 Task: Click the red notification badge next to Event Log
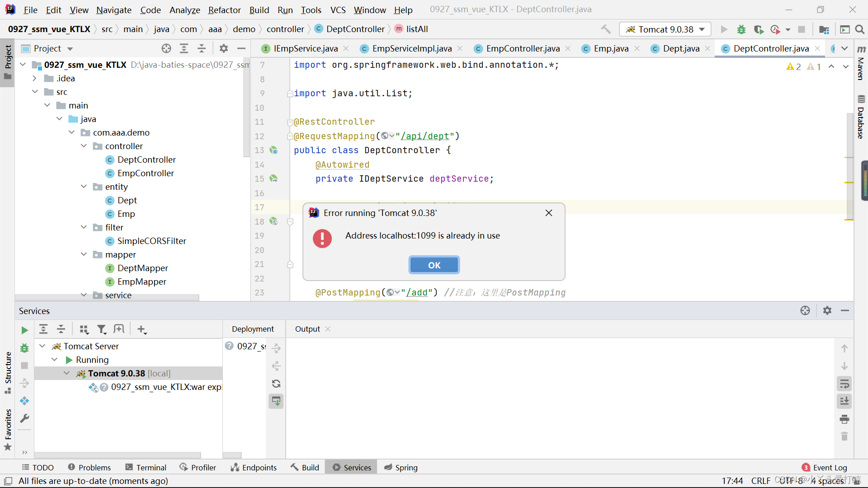coord(806,467)
